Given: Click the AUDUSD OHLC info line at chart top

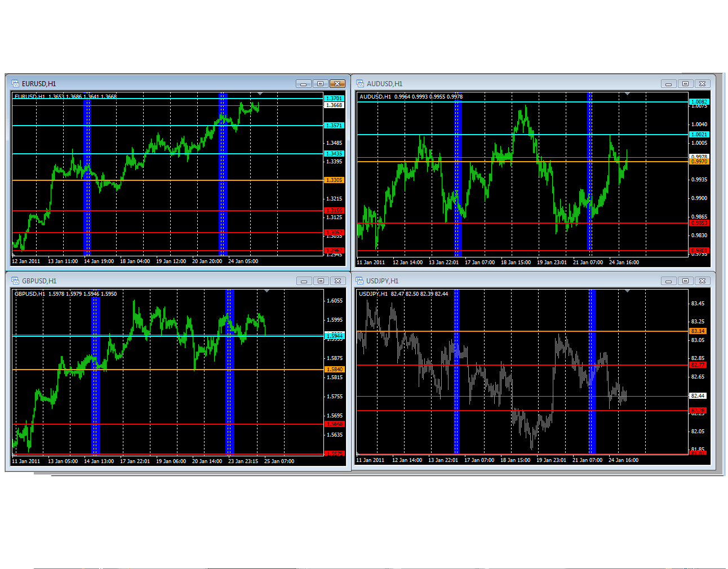Looking at the screenshot, I should (411, 97).
